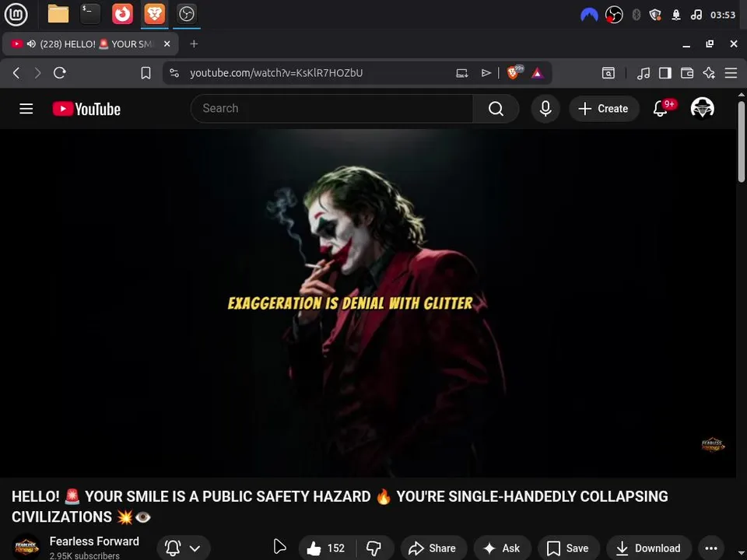The image size is (747, 560).
Task: Open the Ask AI button
Action: 502,548
